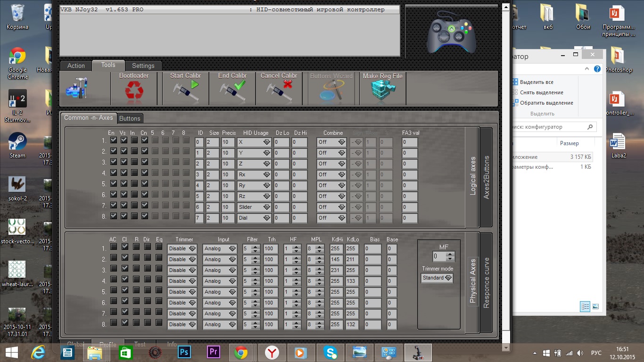The height and width of the screenshot is (362, 644).
Task: Launch Premiere Pro from the taskbar
Action: click(x=214, y=353)
